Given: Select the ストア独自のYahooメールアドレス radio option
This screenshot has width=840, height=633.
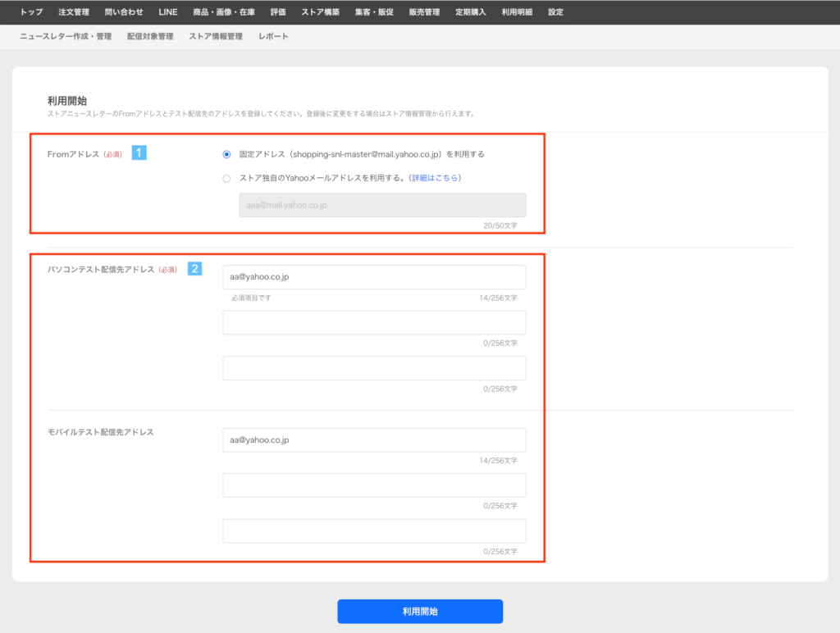Looking at the screenshot, I should click(226, 179).
